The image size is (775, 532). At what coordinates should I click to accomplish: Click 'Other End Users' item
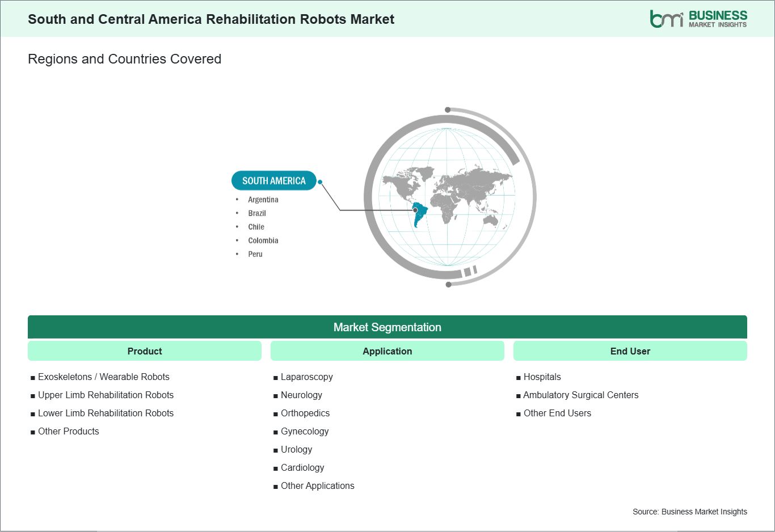(558, 413)
